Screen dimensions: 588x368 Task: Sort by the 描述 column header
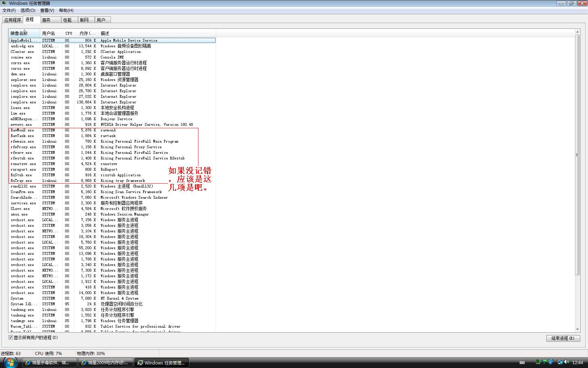(x=156, y=33)
